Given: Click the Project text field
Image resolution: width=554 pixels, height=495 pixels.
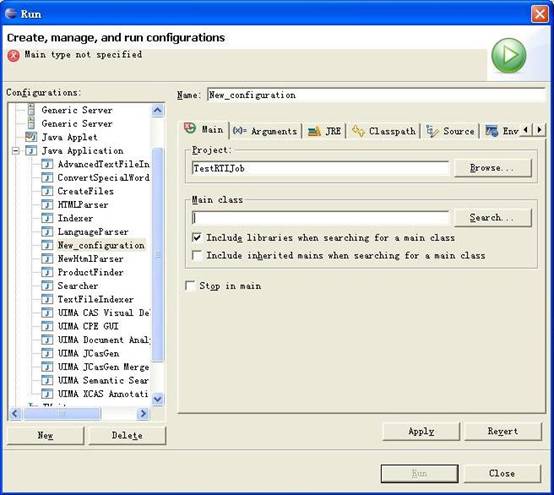Looking at the screenshot, I should click(x=321, y=168).
